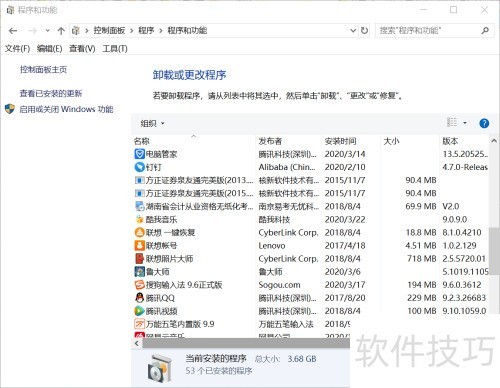Click the 69.9 MB size cell

click(421, 206)
